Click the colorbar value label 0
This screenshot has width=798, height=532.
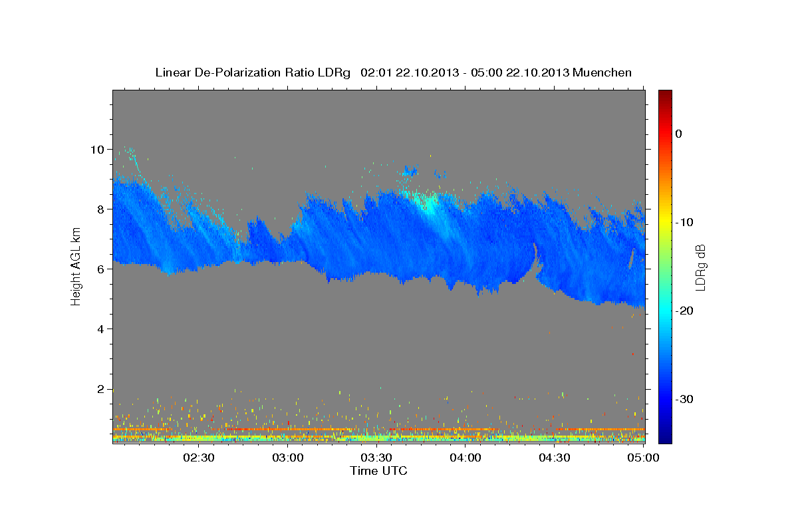[679, 134]
